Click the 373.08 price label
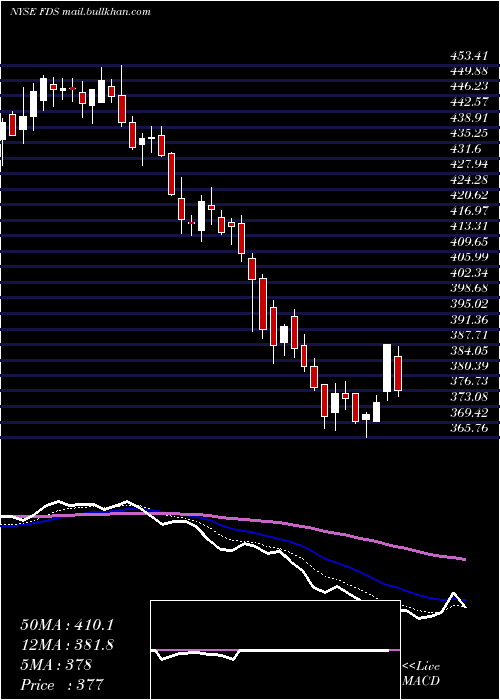The width and height of the screenshot is (500, 700). coord(469,397)
